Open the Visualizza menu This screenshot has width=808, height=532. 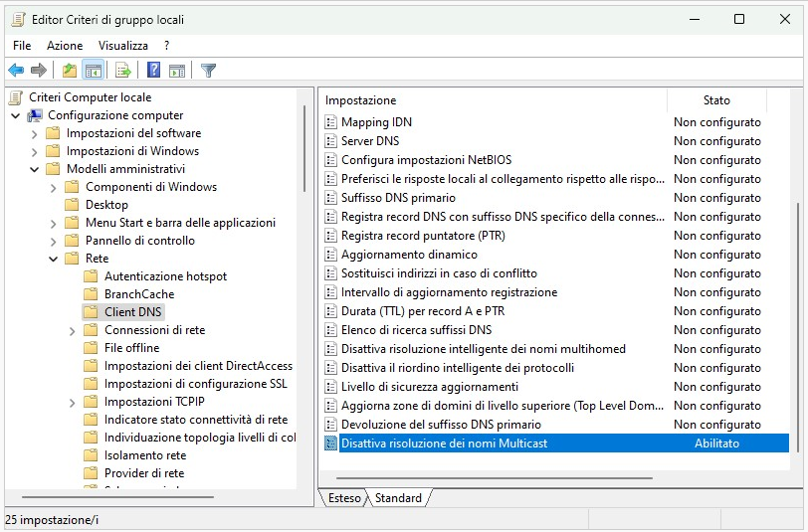[123, 46]
